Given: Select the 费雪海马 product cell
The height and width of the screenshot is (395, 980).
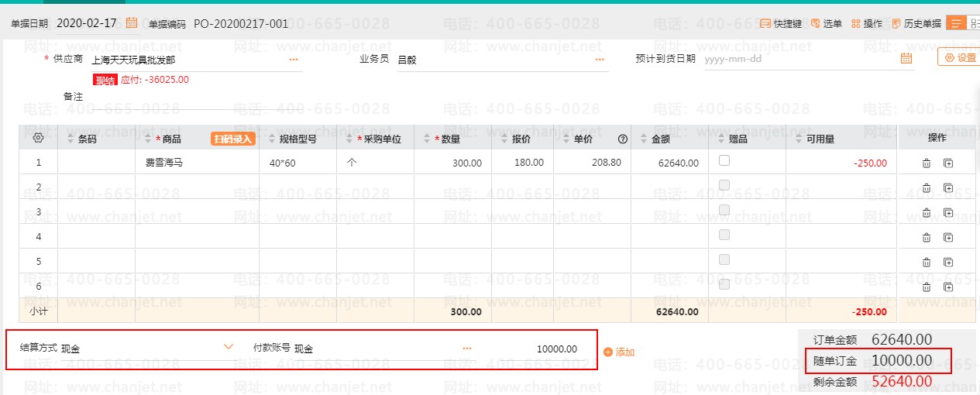Looking at the screenshot, I should click(197, 163).
